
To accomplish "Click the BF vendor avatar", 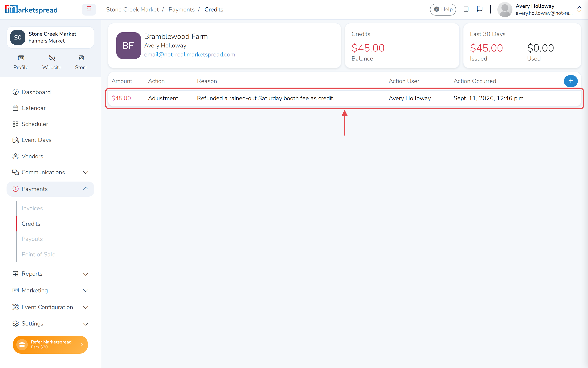I will [x=128, y=46].
